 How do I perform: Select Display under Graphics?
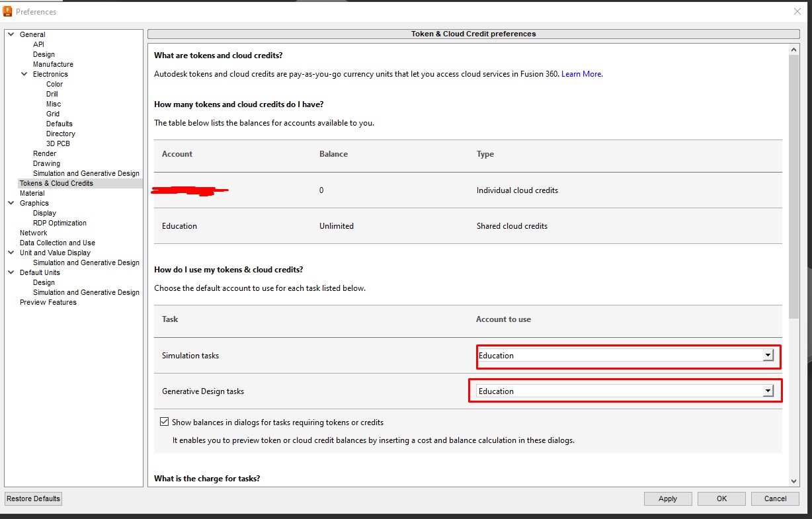point(44,213)
